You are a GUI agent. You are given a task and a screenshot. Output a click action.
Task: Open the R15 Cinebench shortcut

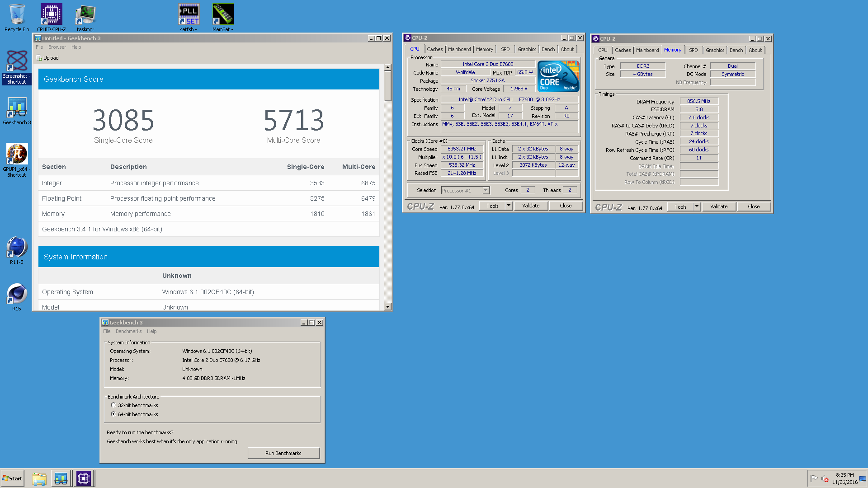17,296
